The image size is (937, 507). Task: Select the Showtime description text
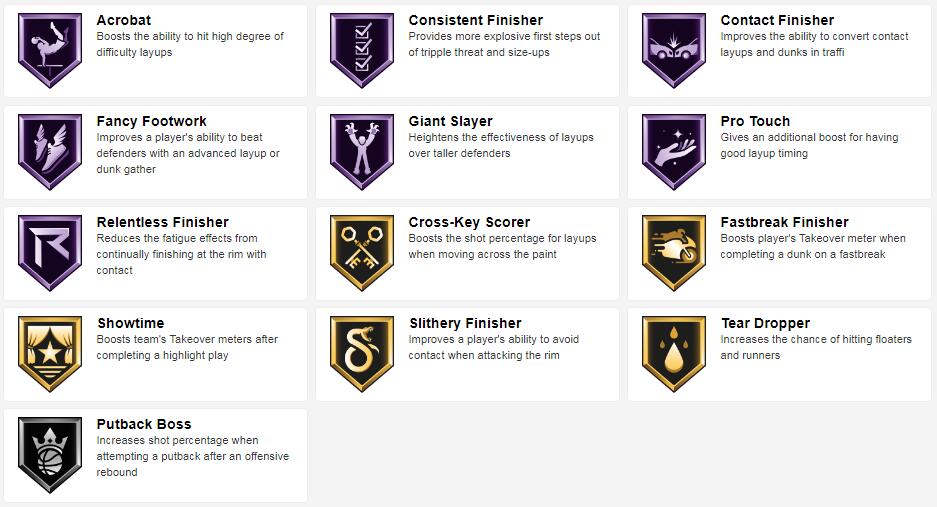187,347
